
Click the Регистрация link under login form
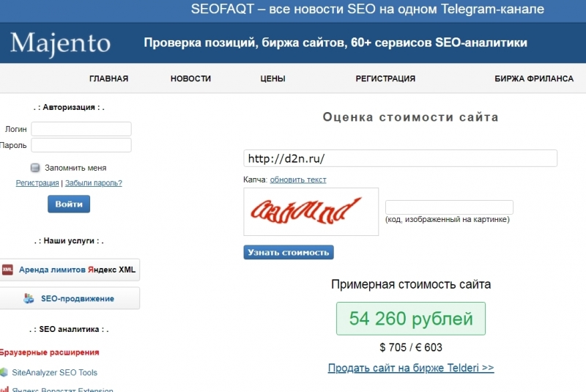(x=37, y=183)
